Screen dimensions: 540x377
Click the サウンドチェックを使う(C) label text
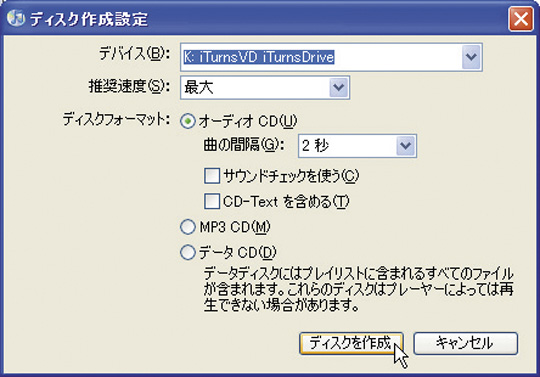tap(291, 176)
